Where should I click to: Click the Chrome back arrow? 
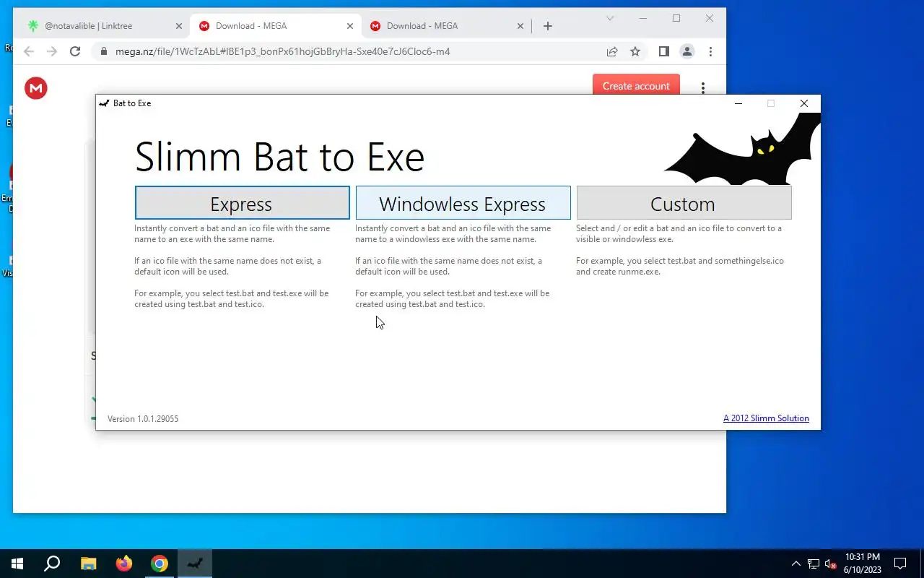(28, 51)
